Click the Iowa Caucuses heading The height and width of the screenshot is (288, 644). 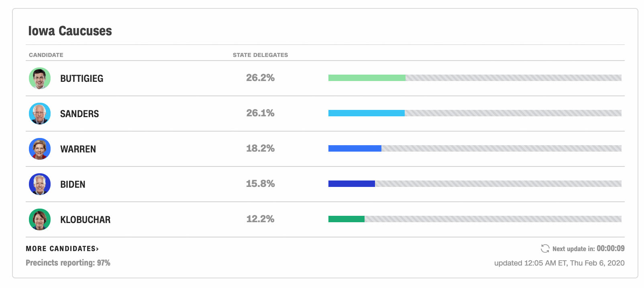pyautogui.click(x=70, y=31)
